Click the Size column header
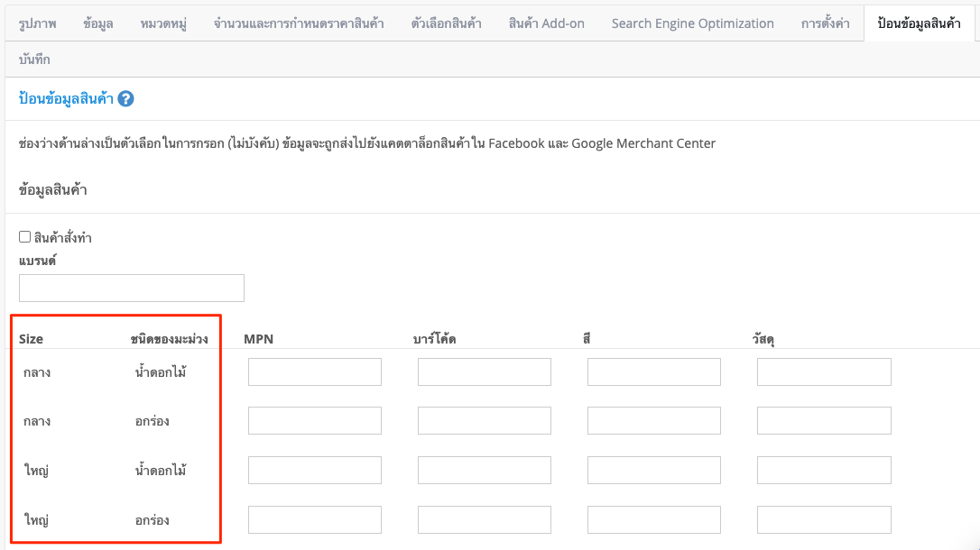Viewport: 980px width, 550px height. 31,339
